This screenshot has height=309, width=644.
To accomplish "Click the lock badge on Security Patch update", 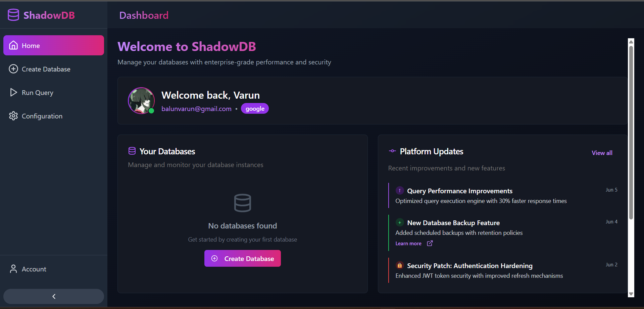I will pos(399,265).
